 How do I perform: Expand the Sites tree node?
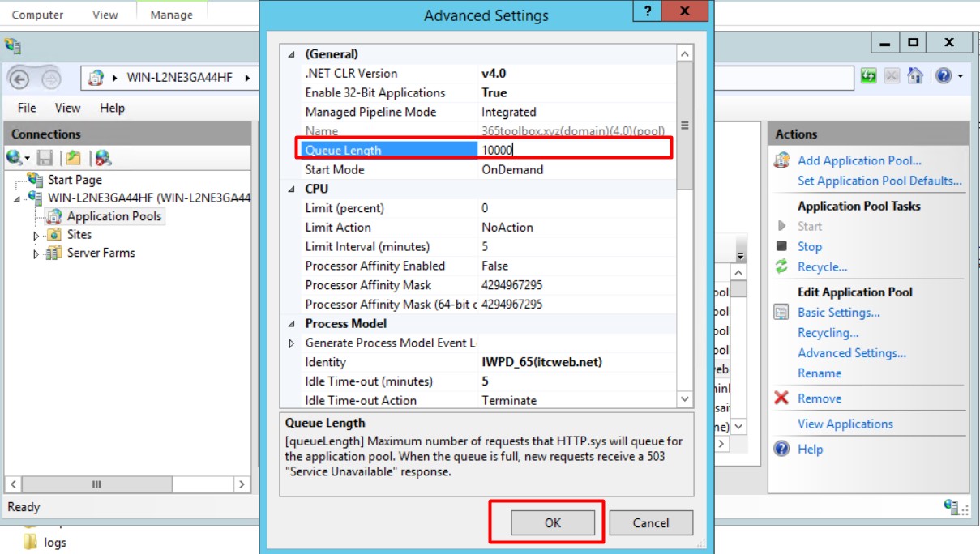[36, 236]
